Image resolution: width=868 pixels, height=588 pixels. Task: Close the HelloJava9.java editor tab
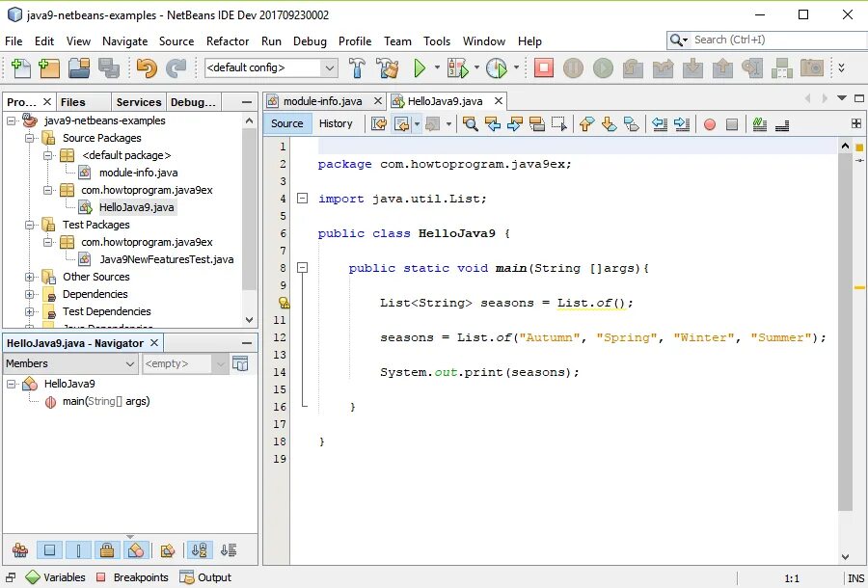499,100
